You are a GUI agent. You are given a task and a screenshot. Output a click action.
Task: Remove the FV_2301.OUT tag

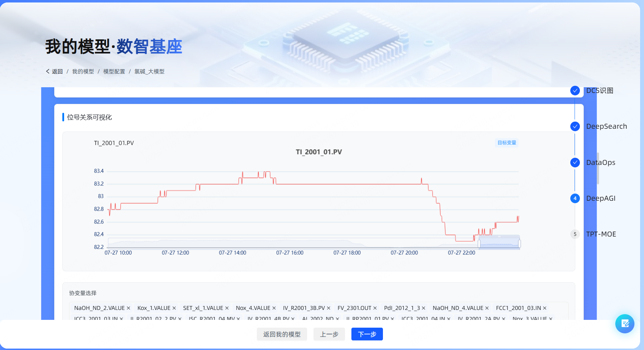point(375,308)
